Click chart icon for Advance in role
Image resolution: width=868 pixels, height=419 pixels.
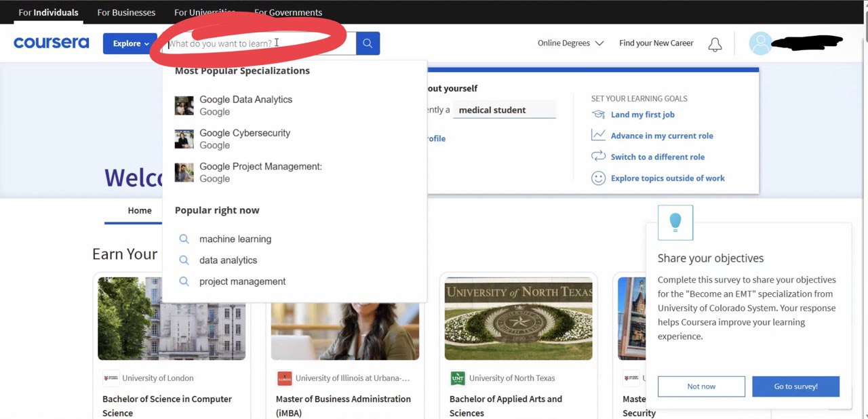click(598, 135)
